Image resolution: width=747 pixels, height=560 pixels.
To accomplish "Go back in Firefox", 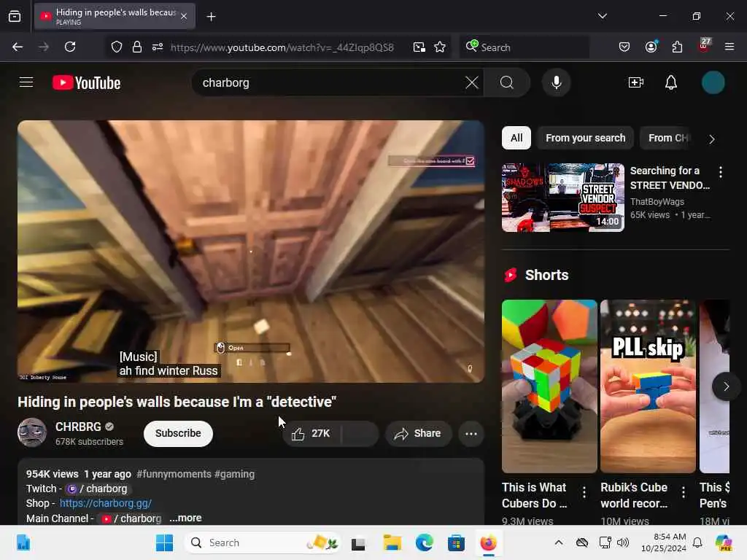I will pyautogui.click(x=18, y=47).
